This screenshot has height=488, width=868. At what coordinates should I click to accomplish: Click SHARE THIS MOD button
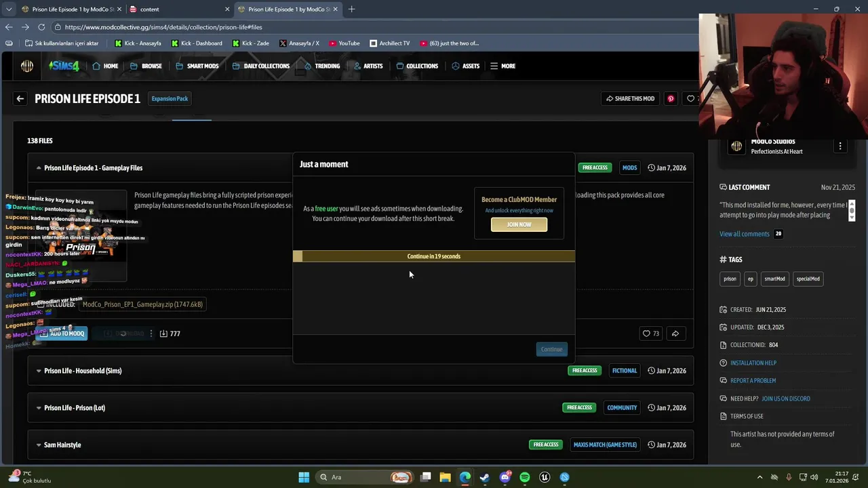pyautogui.click(x=631, y=98)
